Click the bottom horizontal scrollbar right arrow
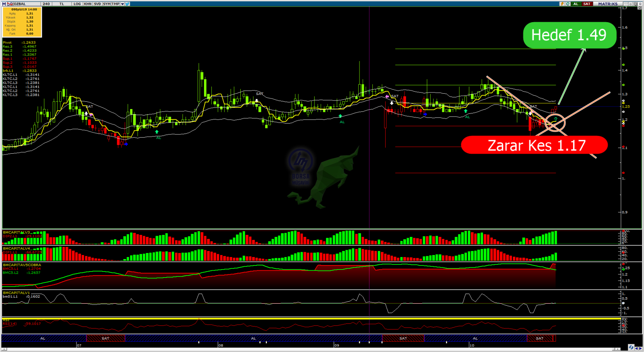644x352 pixels. (x=618, y=349)
